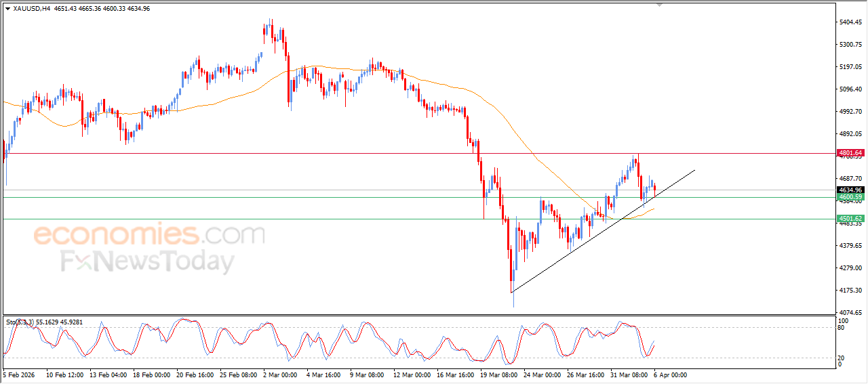The image size is (868, 384).
Task: Click the arrow beside XAUUSD,H4 title
Action: pyautogui.click(x=7, y=9)
